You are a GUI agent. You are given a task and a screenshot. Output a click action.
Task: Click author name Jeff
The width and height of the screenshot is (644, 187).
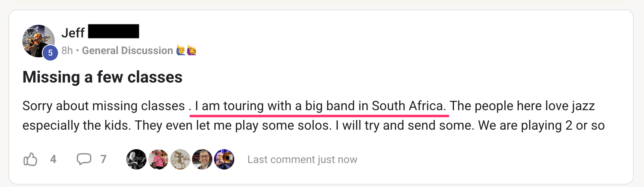(x=73, y=33)
